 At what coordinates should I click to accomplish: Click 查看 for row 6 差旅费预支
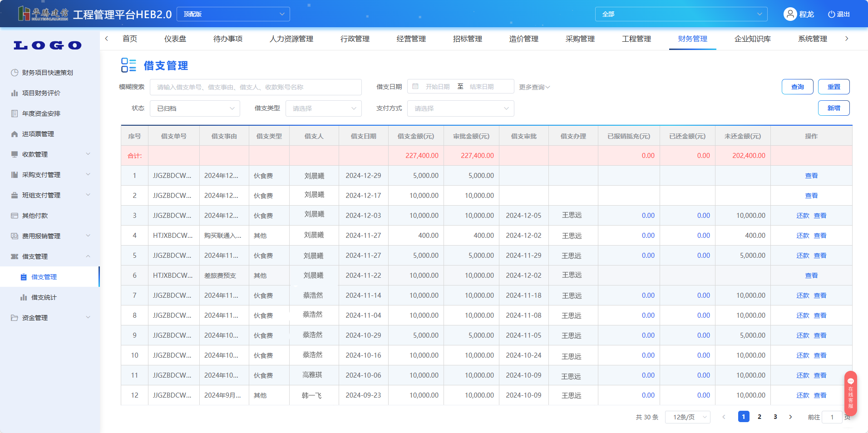[811, 276]
